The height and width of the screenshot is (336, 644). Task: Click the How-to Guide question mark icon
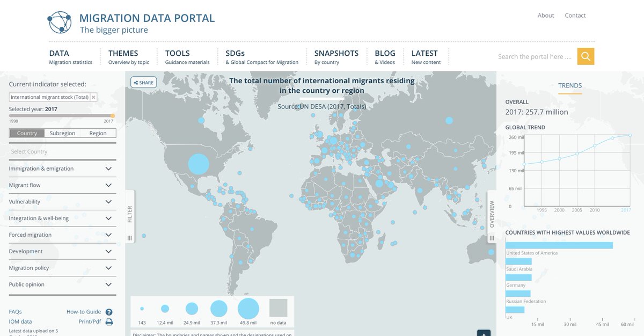coord(109,311)
